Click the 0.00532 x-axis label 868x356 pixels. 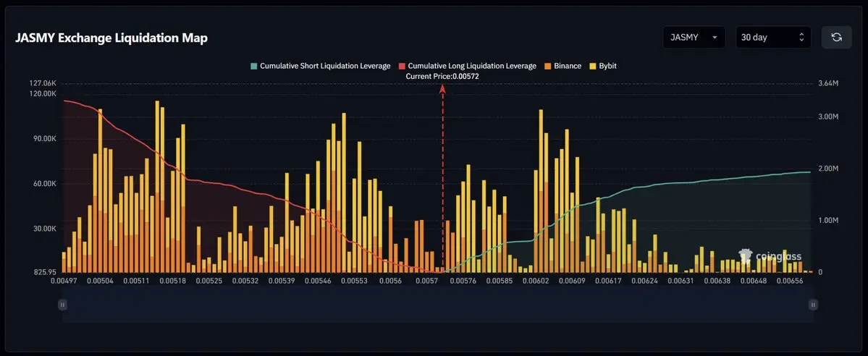point(245,281)
